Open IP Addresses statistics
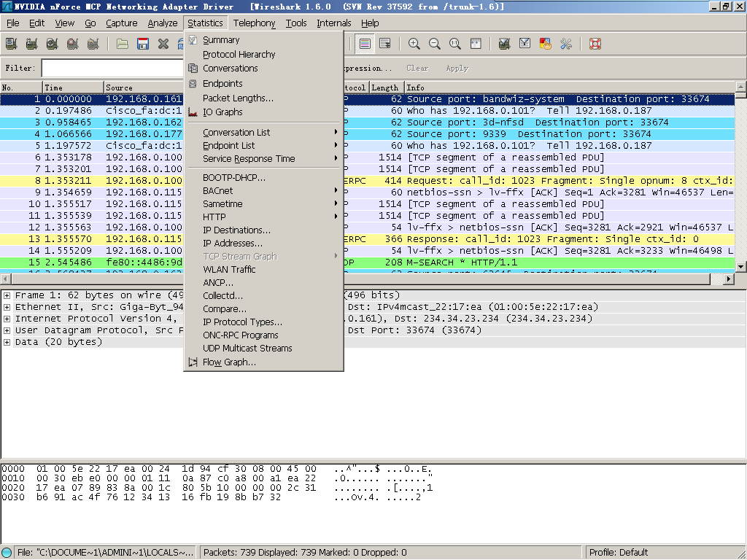747x560 pixels. (263, 243)
